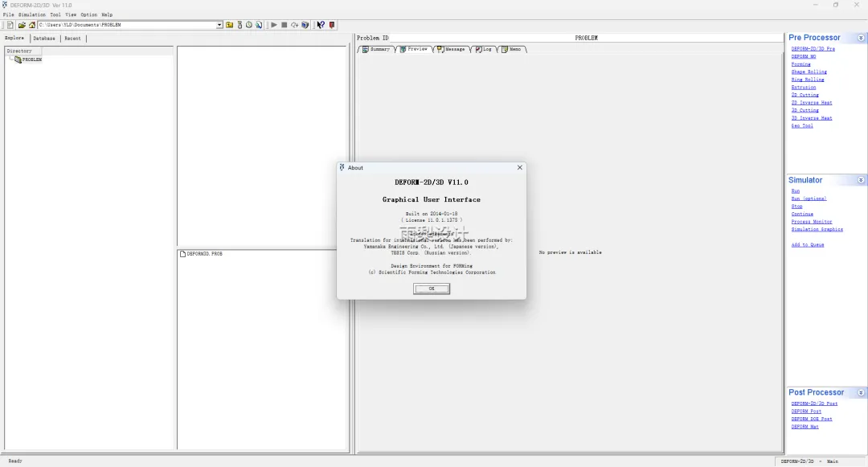Click the continue simulation toolbar icon
The width and height of the screenshot is (868, 467).
pyautogui.click(x=294, y=25)
